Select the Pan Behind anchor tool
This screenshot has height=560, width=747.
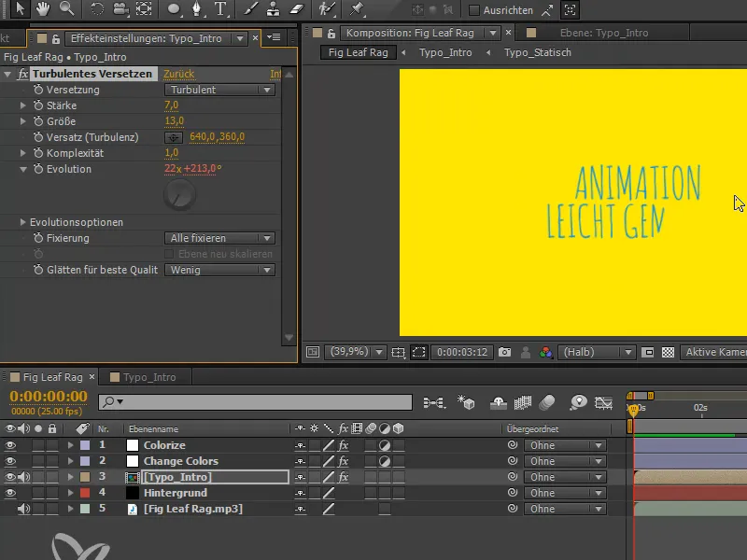(x=144, y=8)
